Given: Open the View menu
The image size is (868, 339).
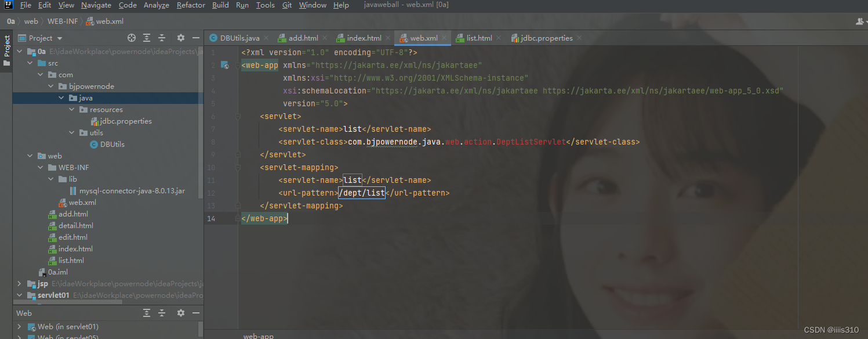Looking at the screenshot, I should (x=66, y=5).
